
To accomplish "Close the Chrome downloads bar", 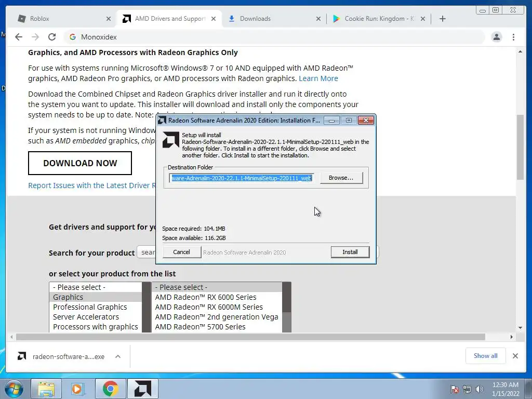I will (515, 356).
